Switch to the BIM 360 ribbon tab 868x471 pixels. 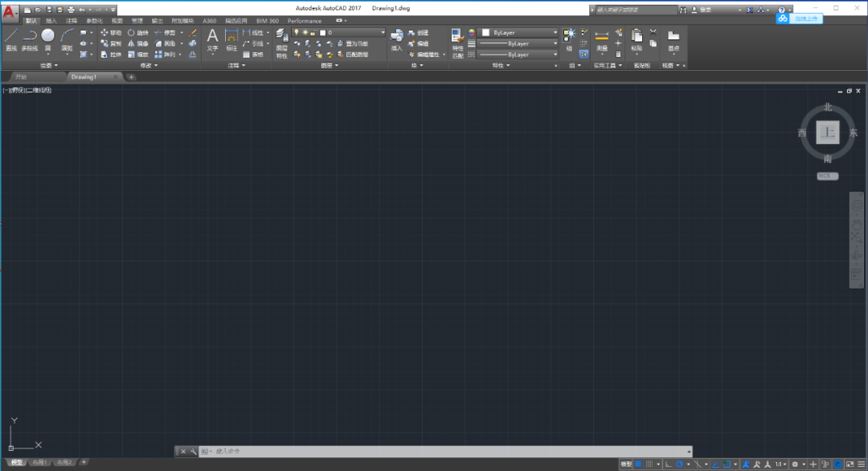pos(268,20)
